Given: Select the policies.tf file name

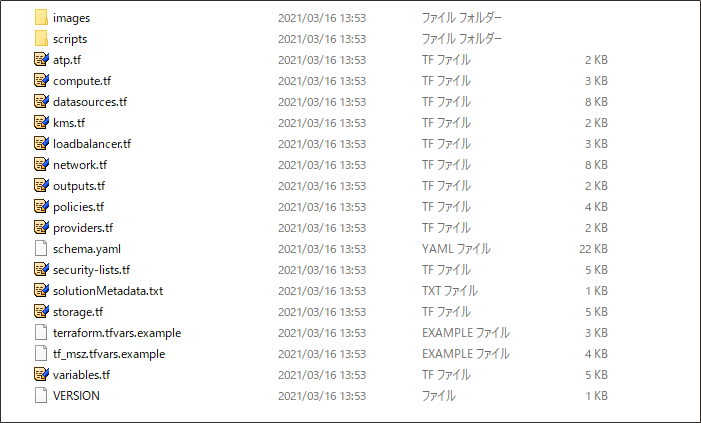Looking at the screenshot, I should click(x=79, y=206).
